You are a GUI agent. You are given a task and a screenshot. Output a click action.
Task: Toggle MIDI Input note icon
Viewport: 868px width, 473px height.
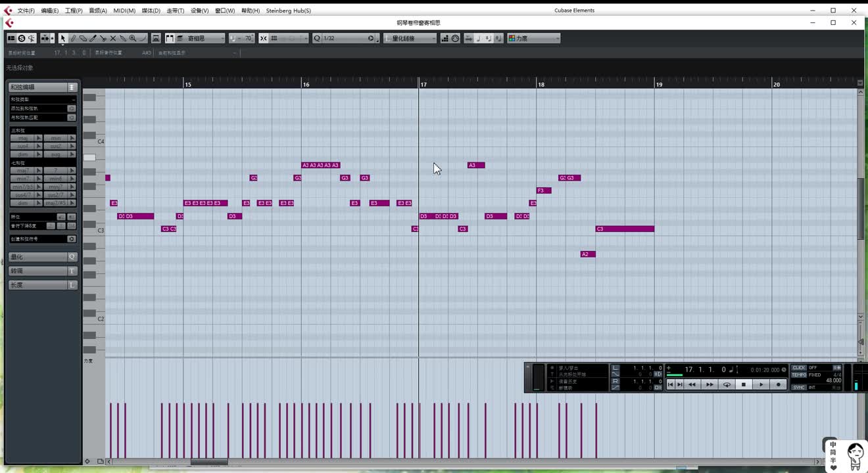tap(455, 38)
